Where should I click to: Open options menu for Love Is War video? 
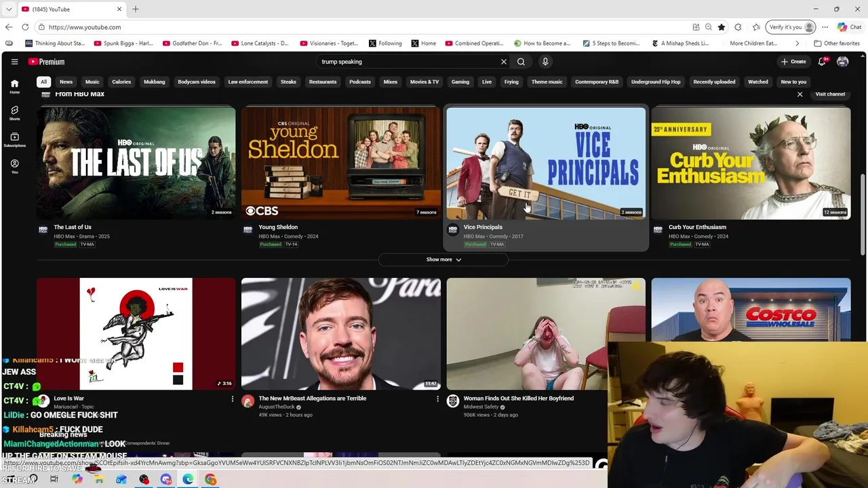pyautogui.click(x=232, y=399)
